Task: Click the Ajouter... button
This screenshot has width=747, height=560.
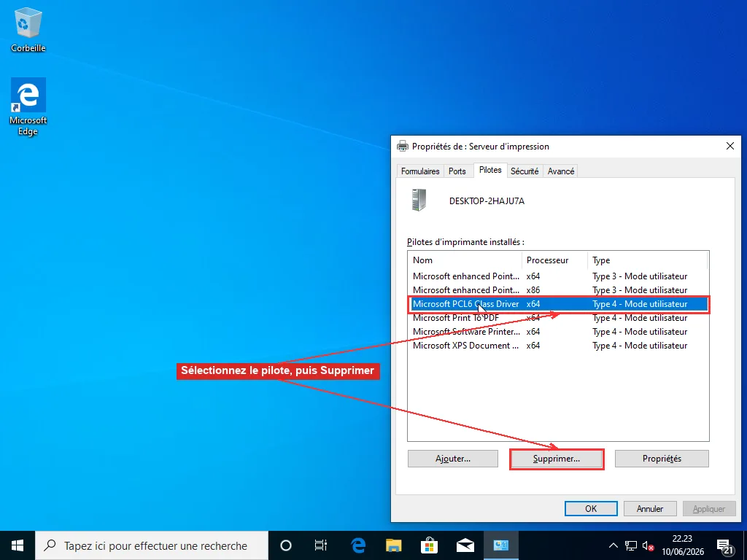Action: (x=453, y=459)
